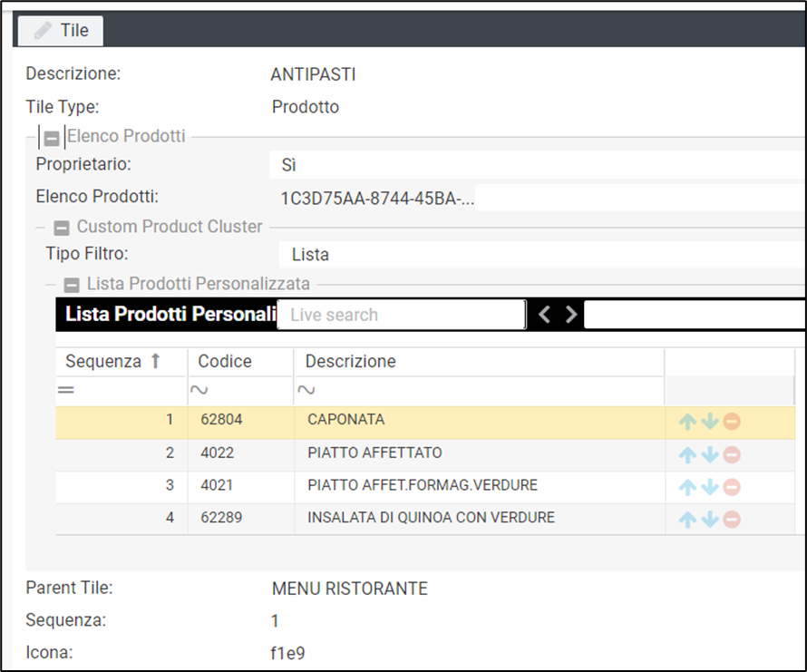Collapse the Elenco Prodotti section
This screenshot has height=672, width=807.
pos(53,138)
